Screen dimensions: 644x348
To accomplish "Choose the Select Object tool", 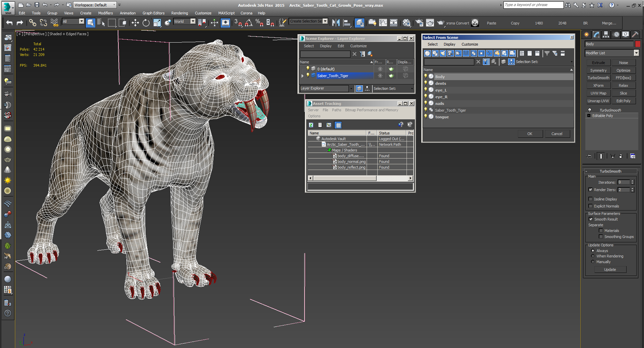I will pos(91,23).
